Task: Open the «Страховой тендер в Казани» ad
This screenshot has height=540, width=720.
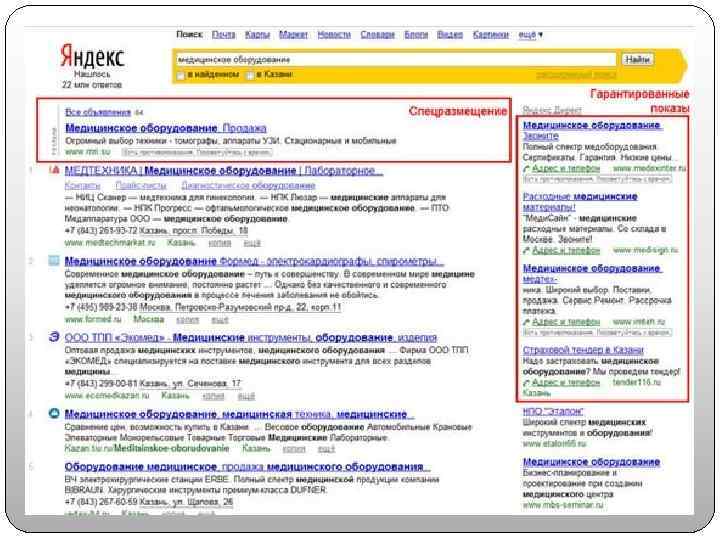Action: tap(583, 350)
